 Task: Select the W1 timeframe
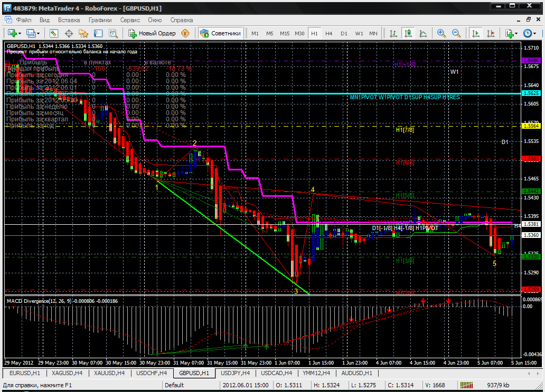[359, 33]
